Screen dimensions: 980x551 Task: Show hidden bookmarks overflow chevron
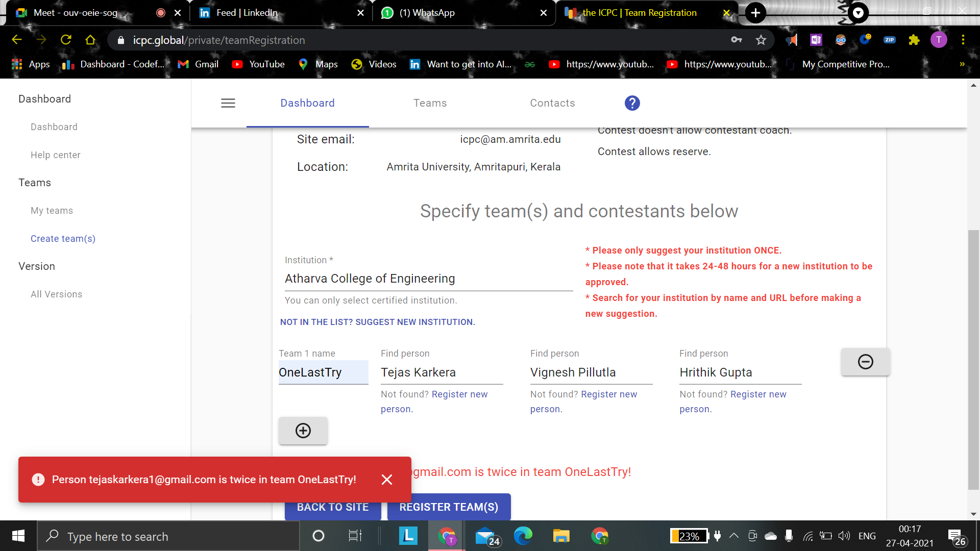962,64
